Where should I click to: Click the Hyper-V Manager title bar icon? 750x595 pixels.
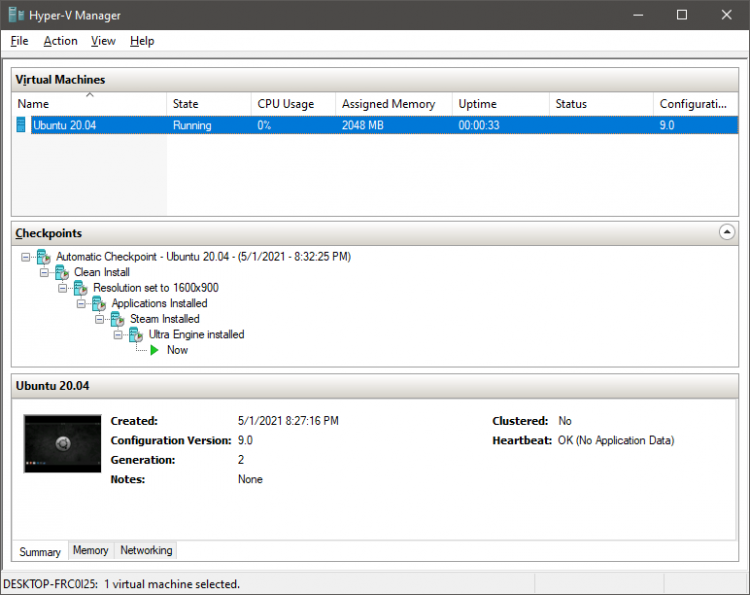pyautogui.click(x=16, y=15)
